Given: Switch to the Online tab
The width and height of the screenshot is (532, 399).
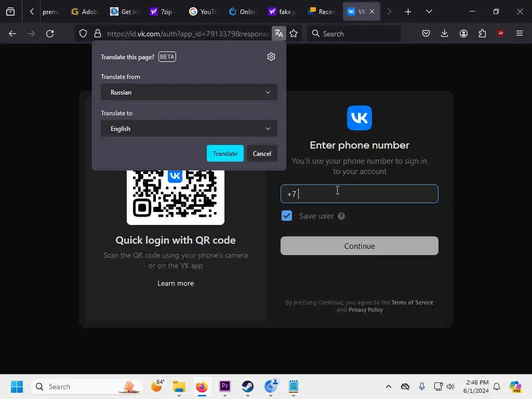Looking at the screenshot, I should (x=242, y=12).
